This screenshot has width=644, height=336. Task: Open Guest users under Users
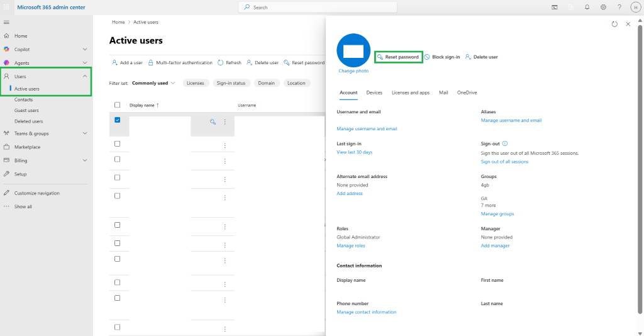[26, 110]
